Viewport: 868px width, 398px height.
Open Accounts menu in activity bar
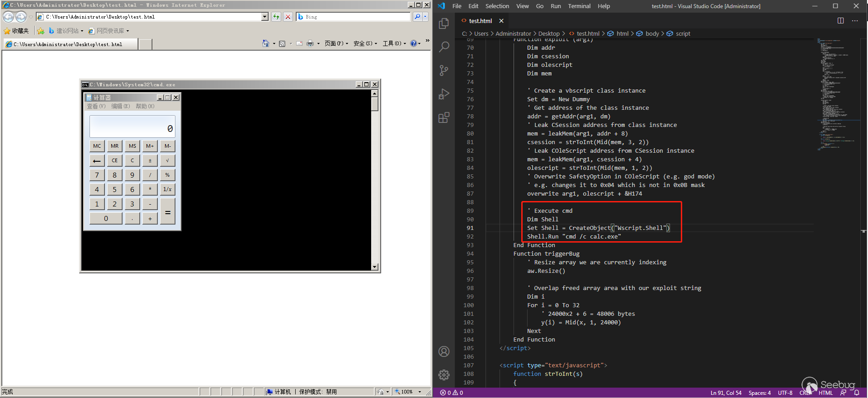pyautogui.click(x=444, y=351)
